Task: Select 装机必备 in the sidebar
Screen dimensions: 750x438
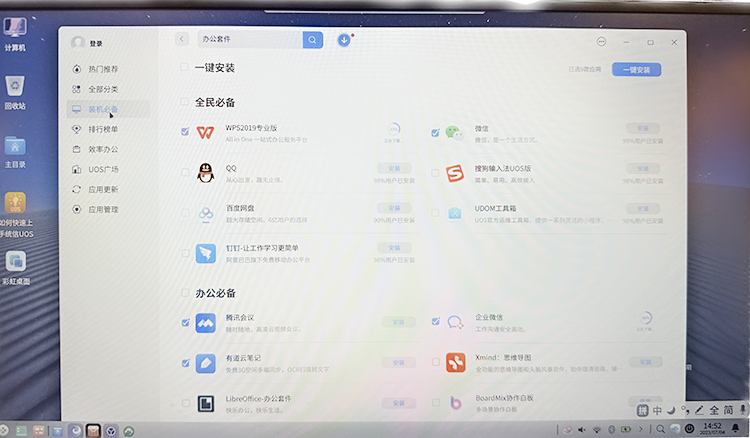Action: tap(109, 110)
